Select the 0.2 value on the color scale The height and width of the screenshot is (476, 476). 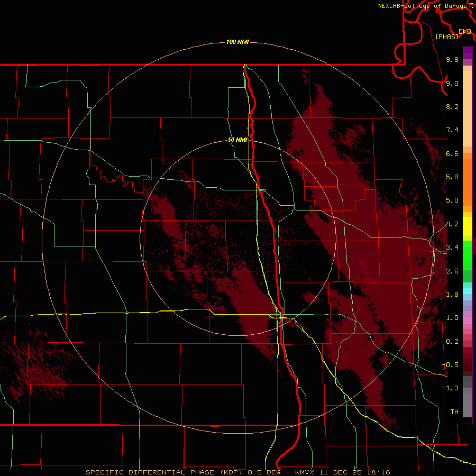452,342
